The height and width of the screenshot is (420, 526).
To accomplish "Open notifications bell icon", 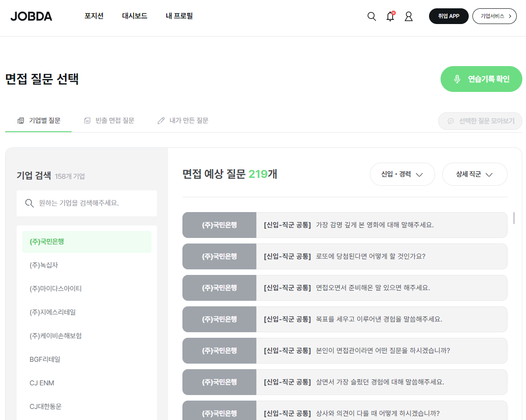I will click(390, 16).
